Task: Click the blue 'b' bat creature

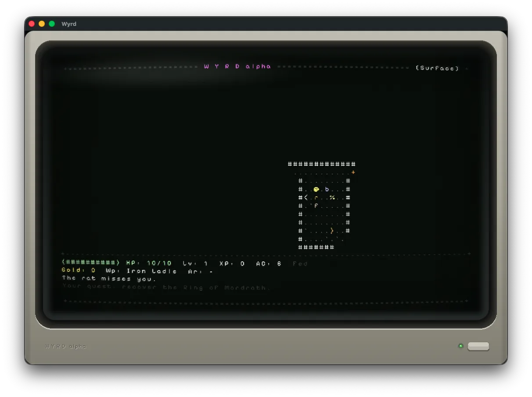Action: click(327, 189)
